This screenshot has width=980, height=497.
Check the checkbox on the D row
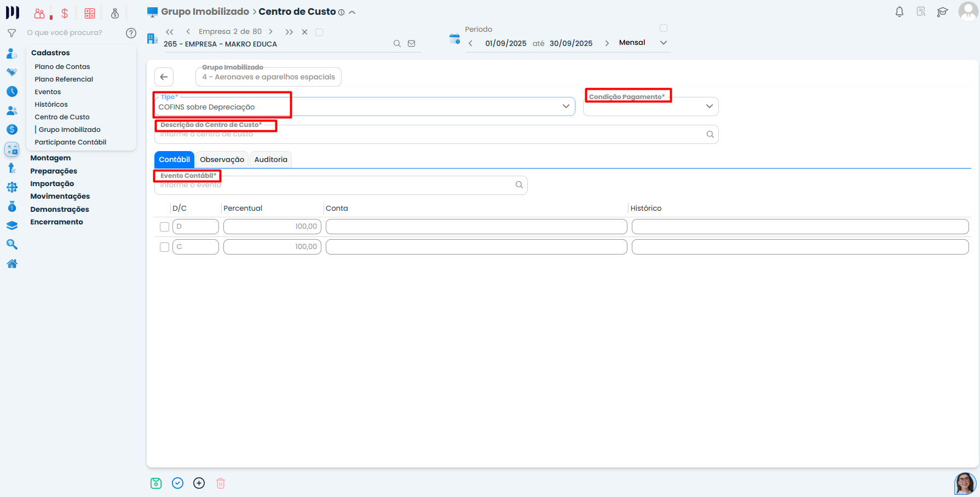(x=164, y=227)
